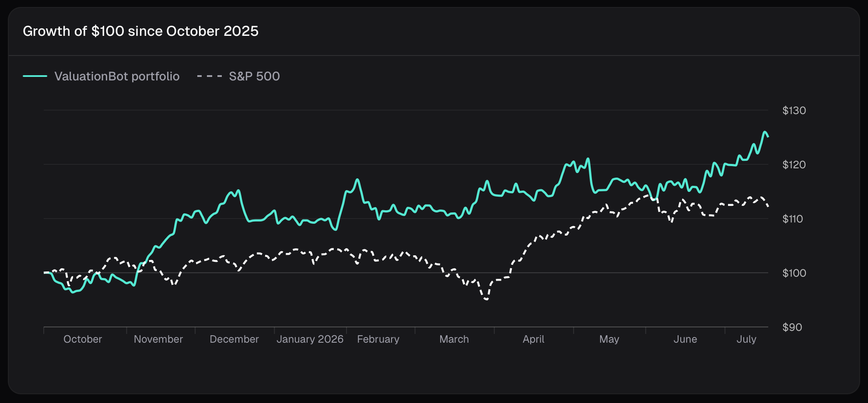
Task: Toggle the ValuationBot portfolio legend entry
Action: 101,76
